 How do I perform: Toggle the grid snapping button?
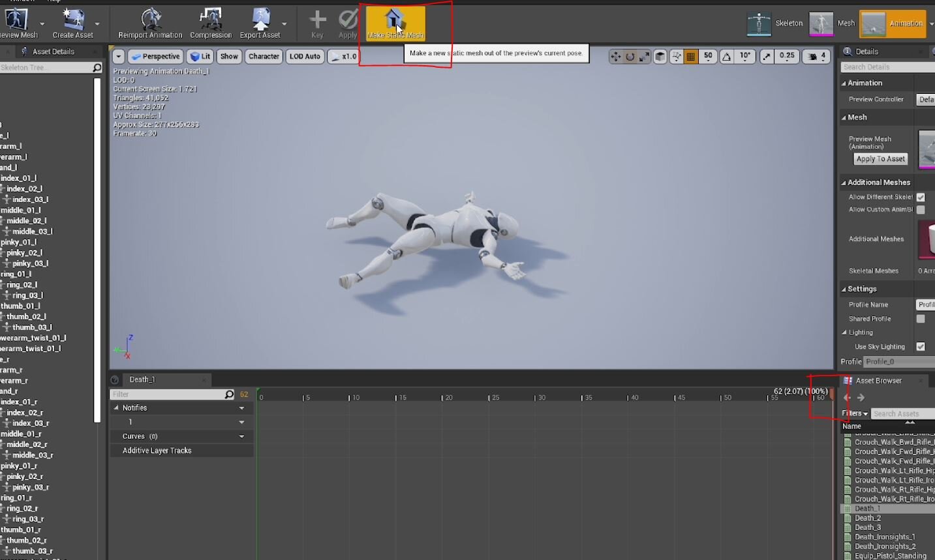[692, 57]
